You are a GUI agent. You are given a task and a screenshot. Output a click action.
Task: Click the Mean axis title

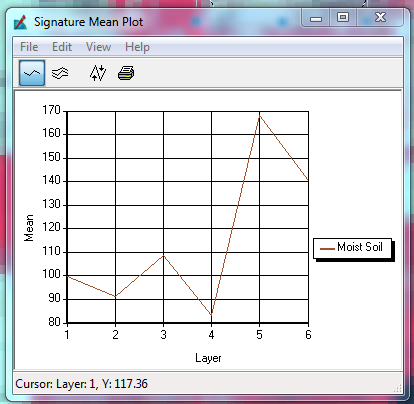coord(29,228)
